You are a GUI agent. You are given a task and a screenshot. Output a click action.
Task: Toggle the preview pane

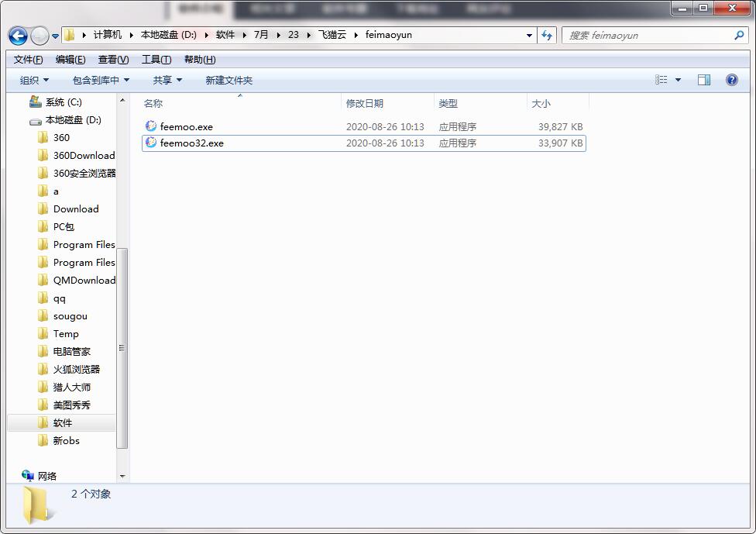704,80
